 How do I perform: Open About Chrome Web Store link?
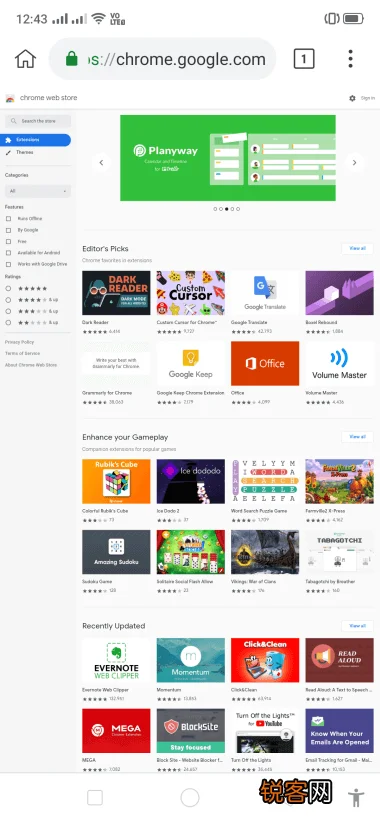[x=31, y=365]
